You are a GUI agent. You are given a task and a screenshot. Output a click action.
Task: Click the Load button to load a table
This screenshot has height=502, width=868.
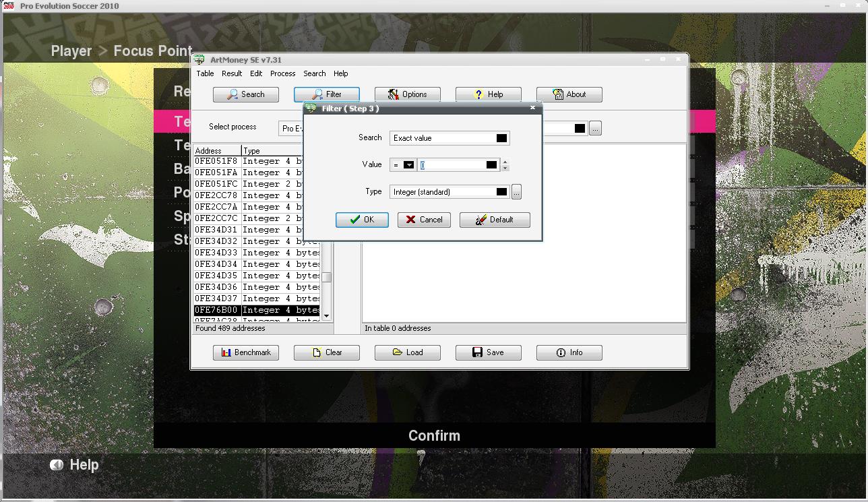pos(408,352)
